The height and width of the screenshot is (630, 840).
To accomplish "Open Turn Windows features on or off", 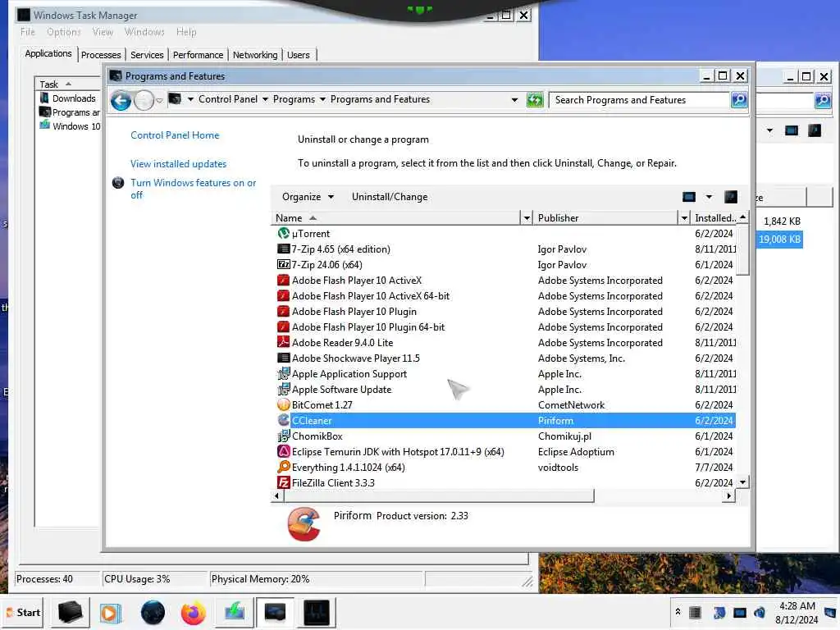I will pos(193,189).
